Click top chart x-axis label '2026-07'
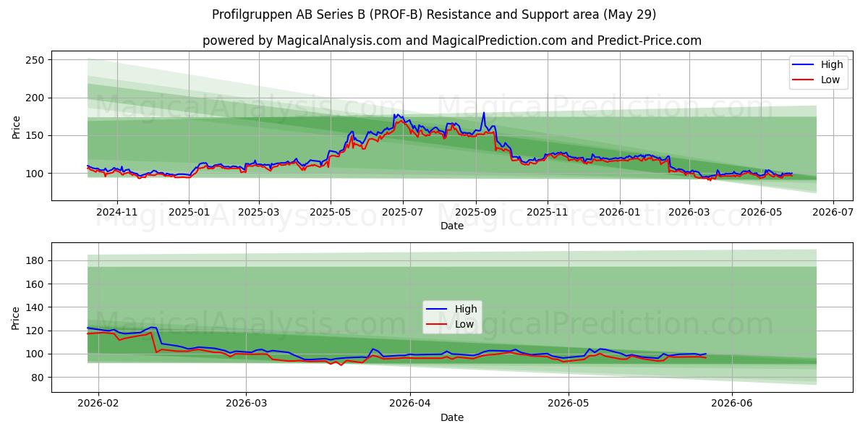The width and height of the screenshot is (868, 434). coord(833,212)
